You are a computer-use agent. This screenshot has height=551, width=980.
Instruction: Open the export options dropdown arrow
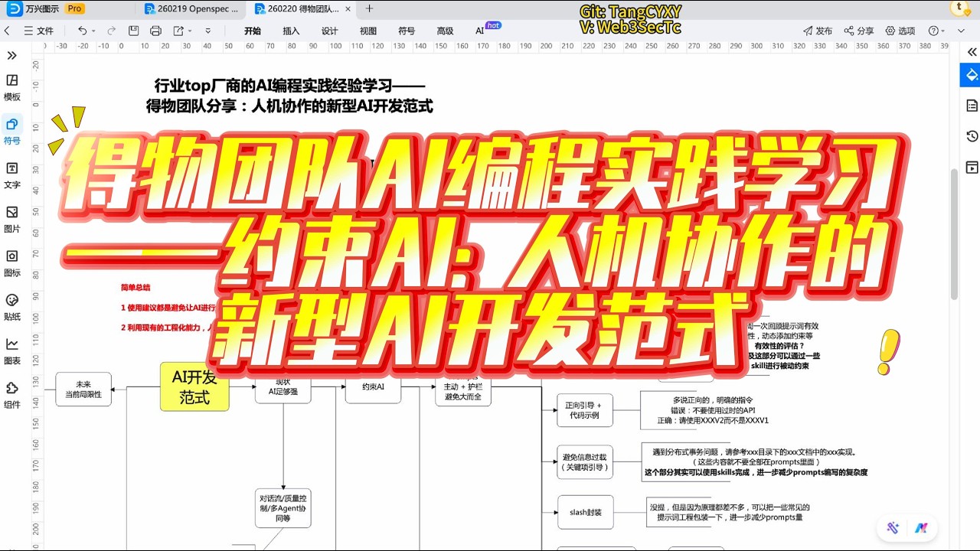(189, 31)
